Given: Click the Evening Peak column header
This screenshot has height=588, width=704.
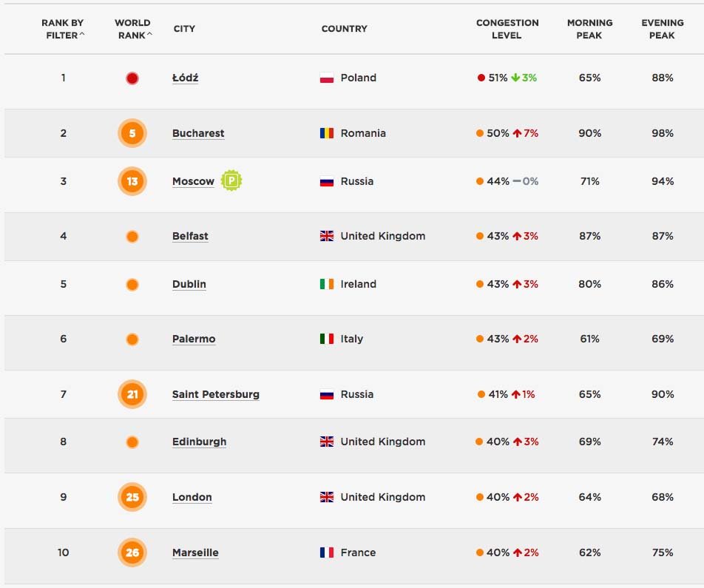Looking at the screenshot, I should (662, 29).
